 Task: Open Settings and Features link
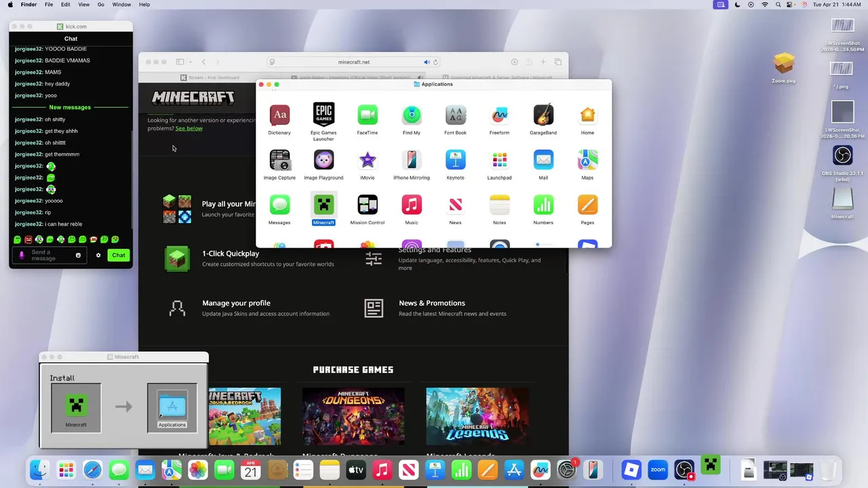pos(435,250)
